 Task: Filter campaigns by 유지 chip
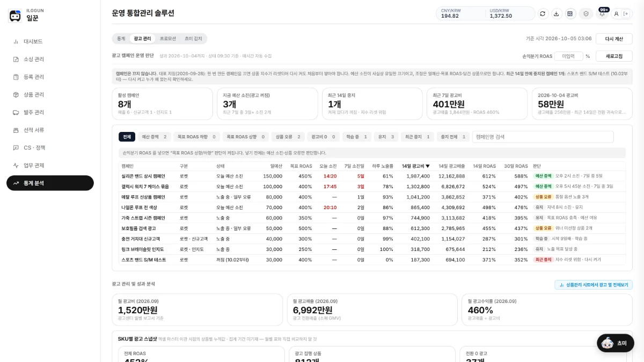pos(386,137)
